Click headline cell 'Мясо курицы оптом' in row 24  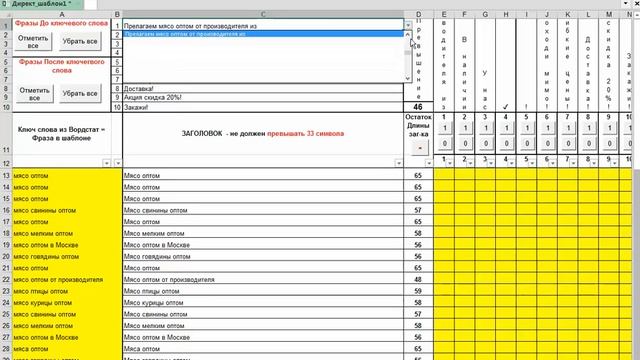[x=263, y=303]
